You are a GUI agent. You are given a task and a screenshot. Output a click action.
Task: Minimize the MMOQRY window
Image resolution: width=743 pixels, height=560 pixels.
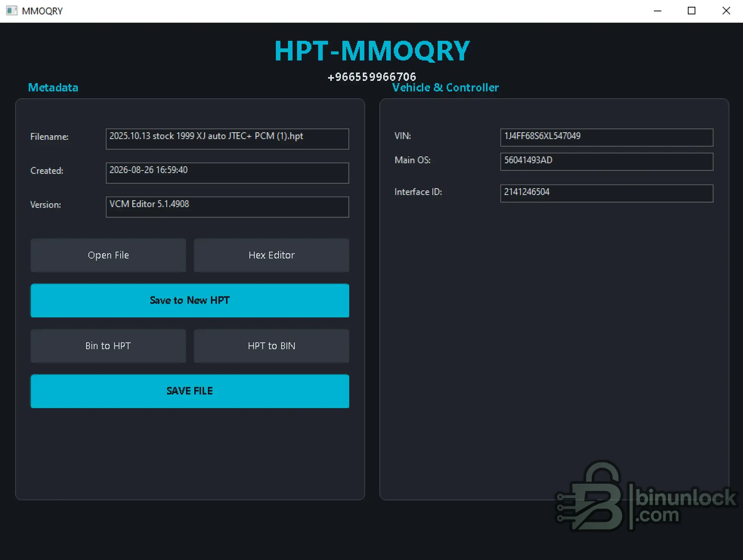tap(658, 11)
